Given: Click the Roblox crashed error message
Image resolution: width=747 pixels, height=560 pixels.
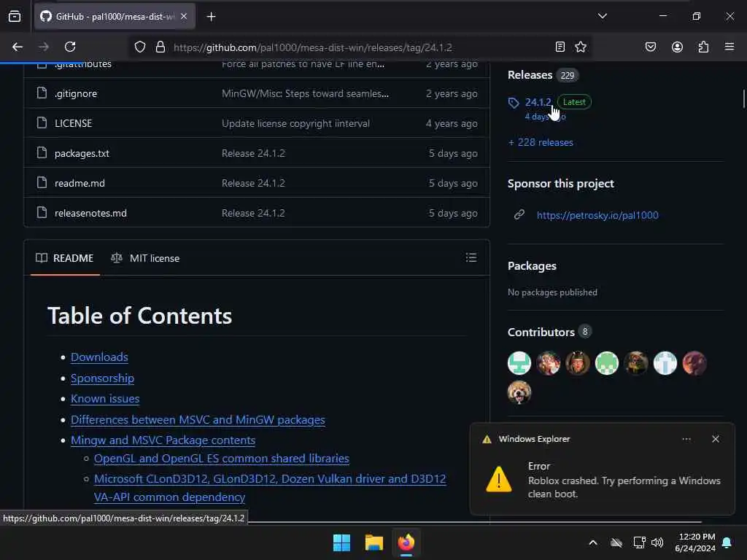Looking at the screenshot, I should (x=624, y=487).
